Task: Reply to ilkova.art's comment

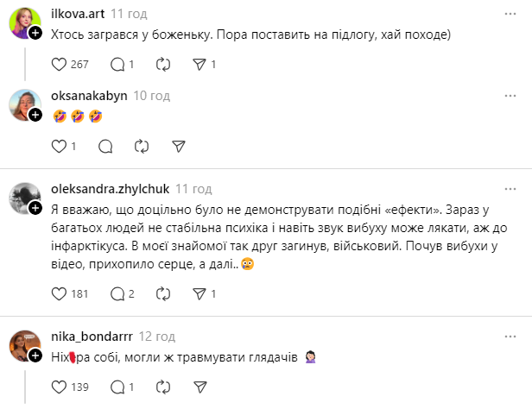Action: click(x=118, y=64)
